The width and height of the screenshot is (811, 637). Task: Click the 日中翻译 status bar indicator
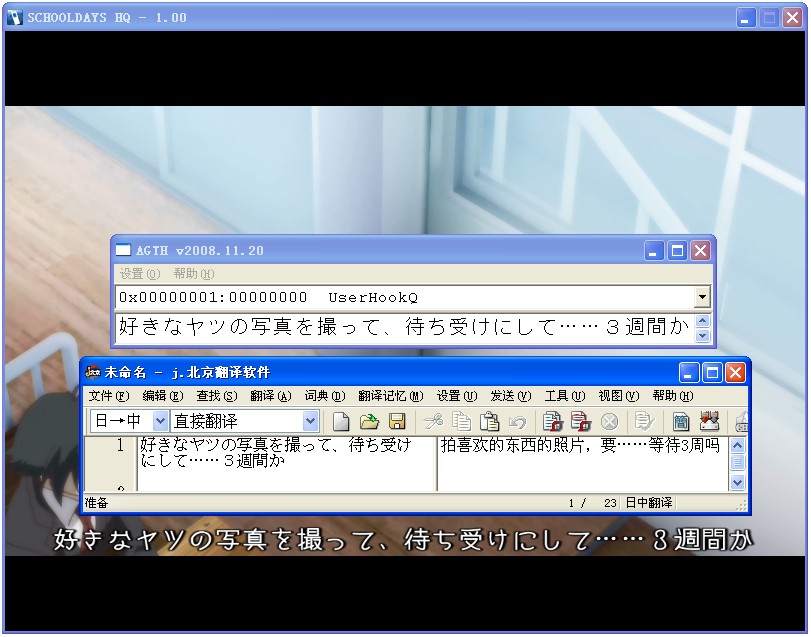[x=649, y=503]
